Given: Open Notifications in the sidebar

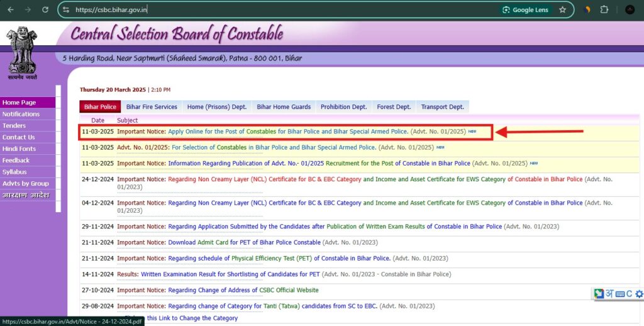Looking at the screenshot, I should coord(28,114).
